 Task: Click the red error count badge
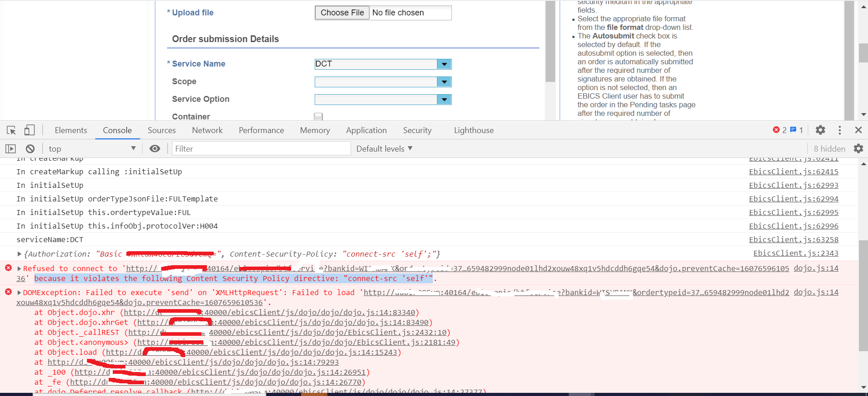coord(780,130)
